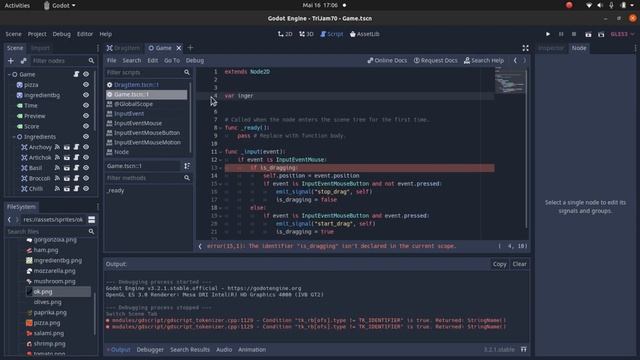Instance a child scene with link icon
The image size is (640, 360).
click(23, 61)
